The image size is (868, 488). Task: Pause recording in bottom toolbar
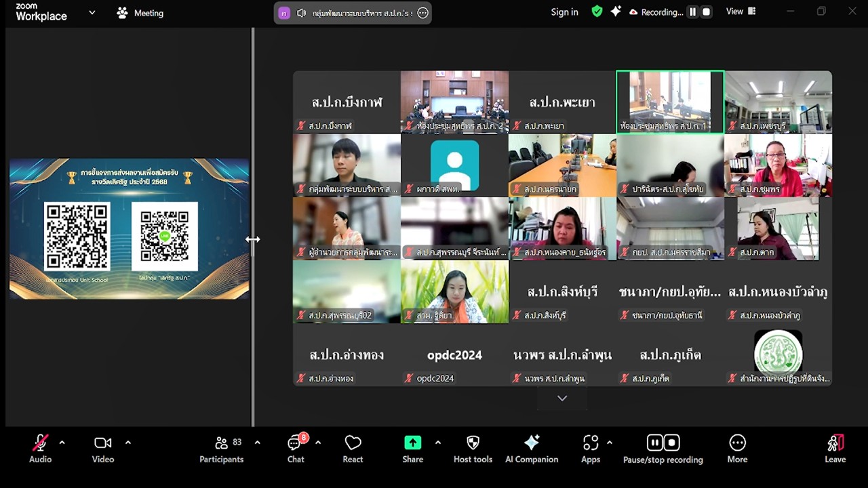(x=654, y=443)
